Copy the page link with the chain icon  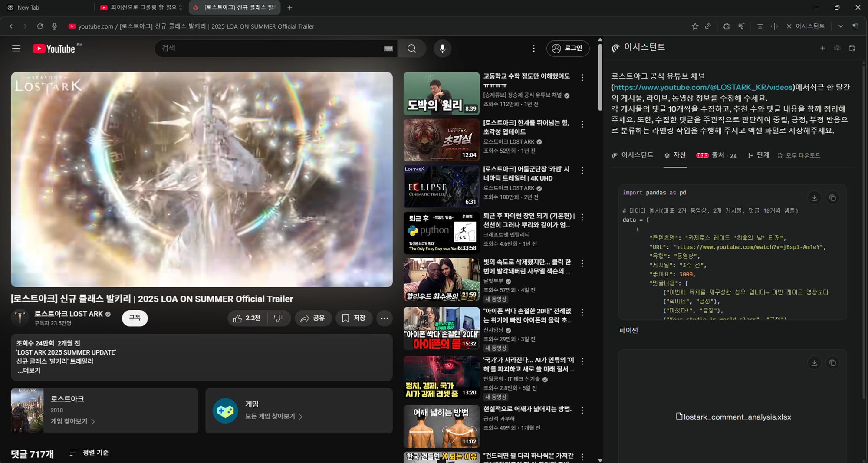click(708, 26)
